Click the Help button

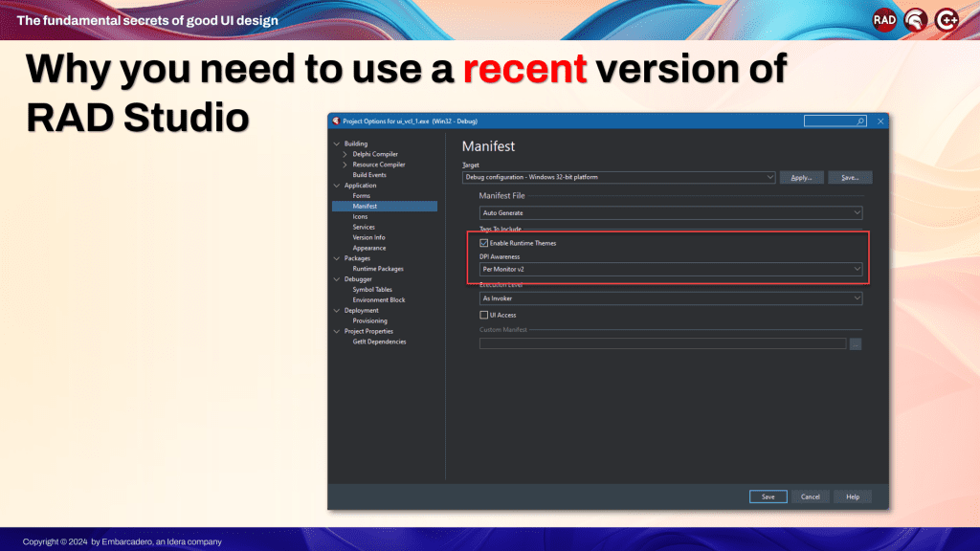pyautogui.click(x=853, y=496)
